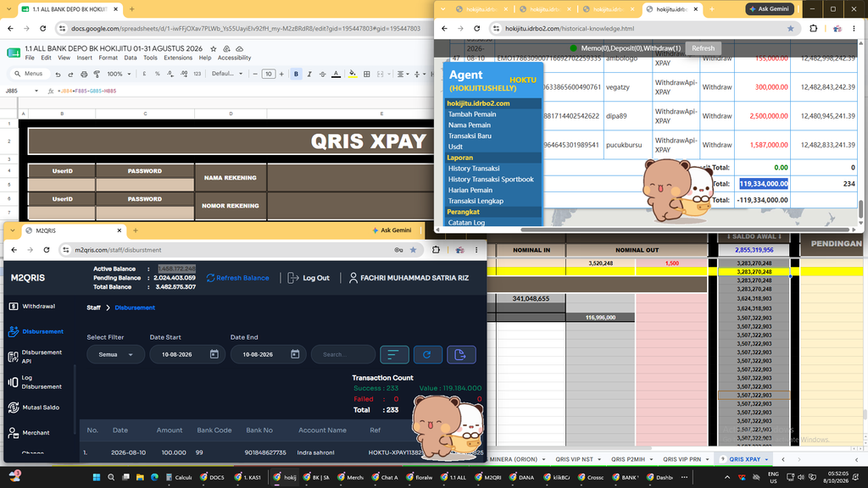This screenshot has height=488, width=868.
Task: Toggle bold formatting in Google Sheets
Action: tap(296, 75)
